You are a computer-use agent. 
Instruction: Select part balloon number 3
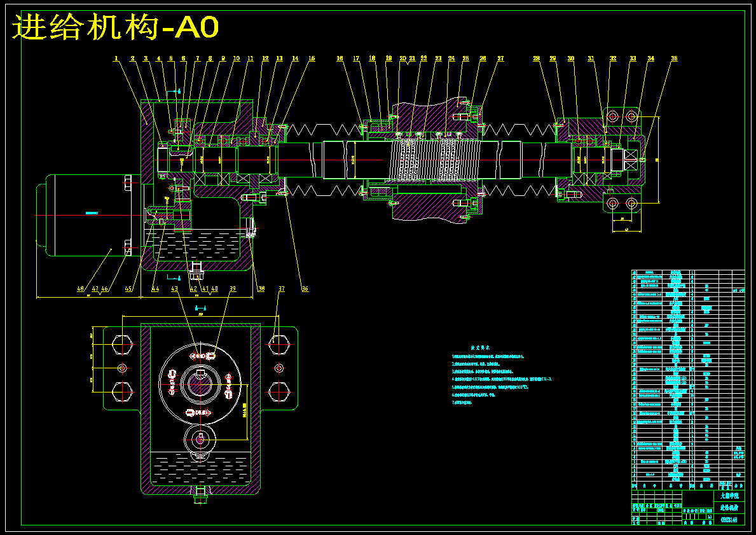(x=146, y=59)
